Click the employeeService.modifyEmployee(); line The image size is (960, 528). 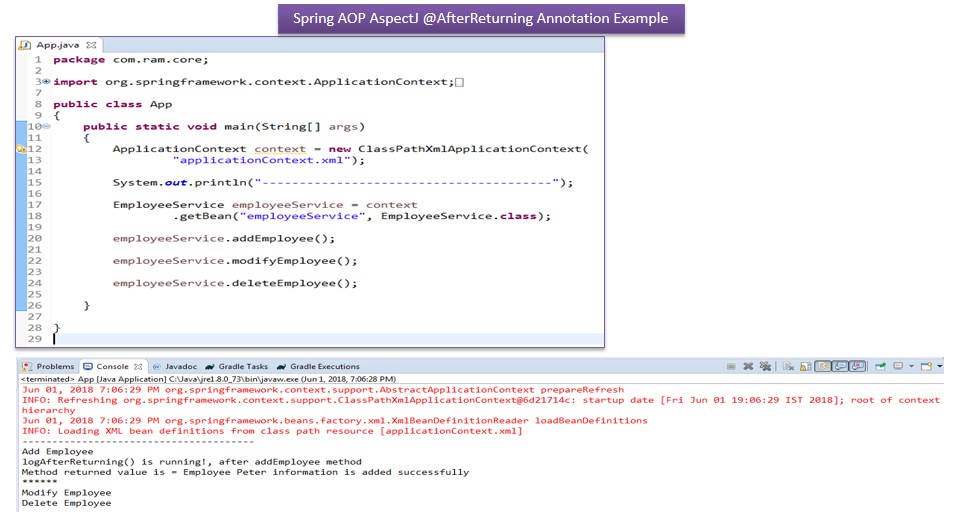coord(235,260)
